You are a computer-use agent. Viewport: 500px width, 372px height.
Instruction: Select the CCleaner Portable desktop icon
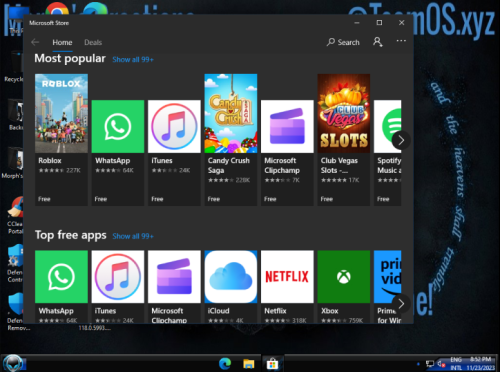[15, 215]
